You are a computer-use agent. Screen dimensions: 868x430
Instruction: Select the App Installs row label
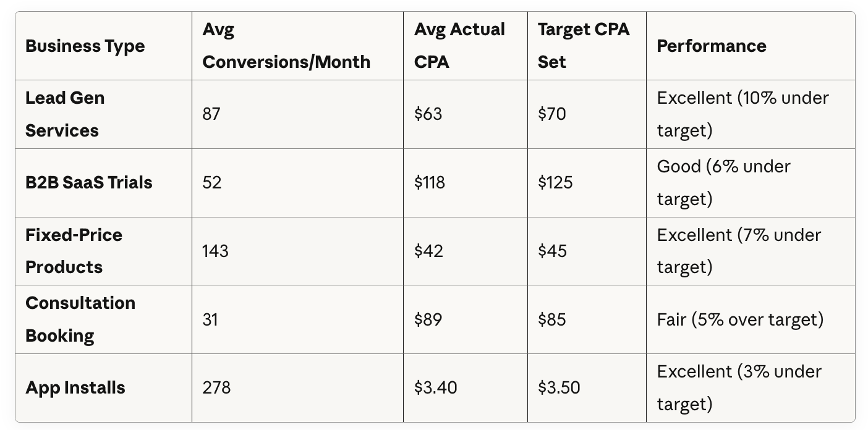75,388
